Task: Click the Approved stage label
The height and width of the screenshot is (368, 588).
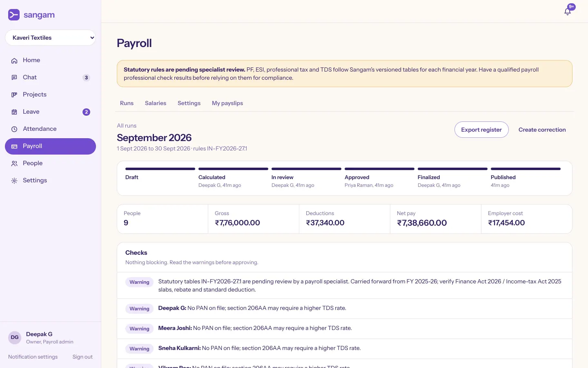Action: pyautogui.click(x=357, y=177)
